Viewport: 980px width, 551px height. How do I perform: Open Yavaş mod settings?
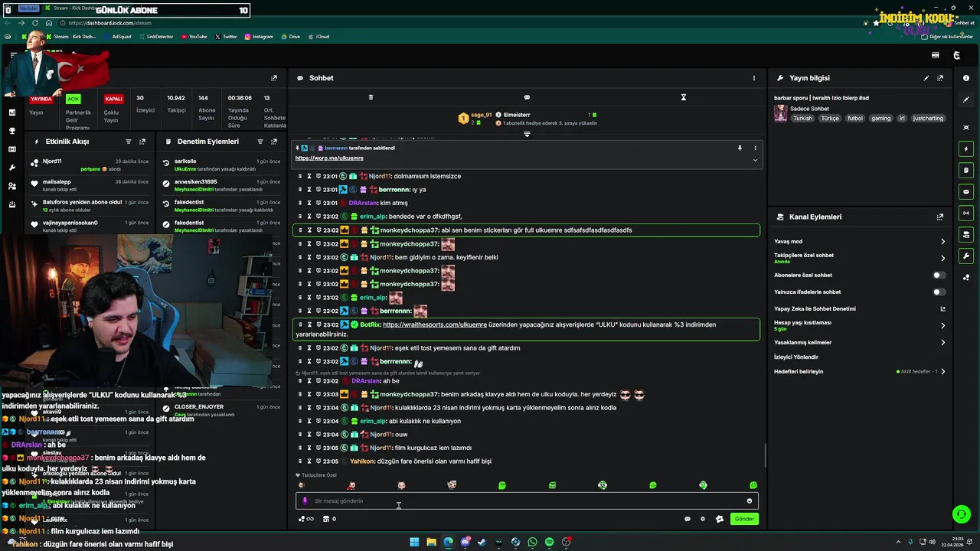pyautogui.click(x=860, y=241)
